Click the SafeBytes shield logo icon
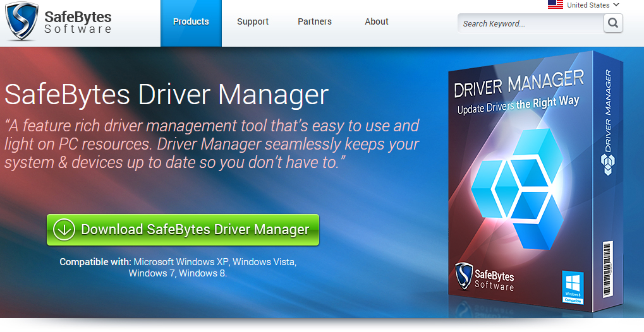Image resolution: width=644 pixels, height=332 pixels. [x=21, y=21]
